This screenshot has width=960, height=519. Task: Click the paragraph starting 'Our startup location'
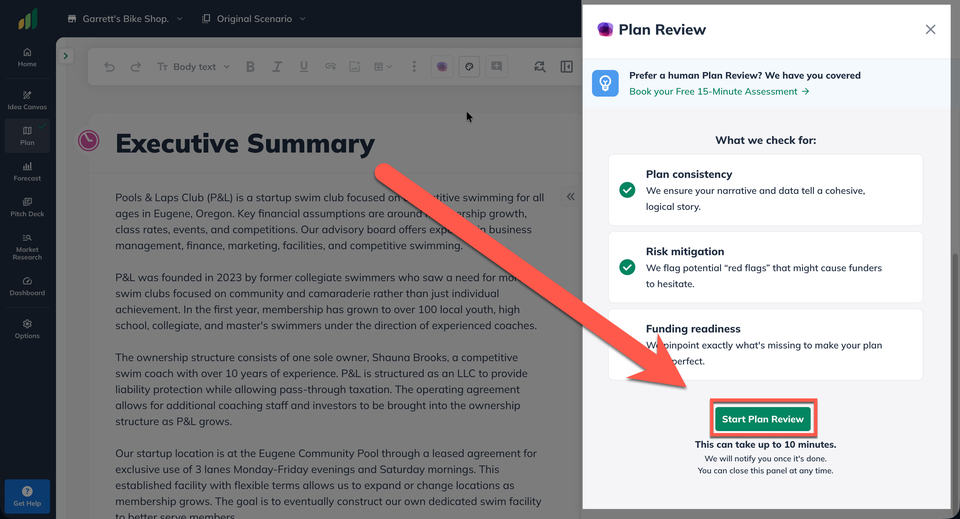(x=328, y=485)
